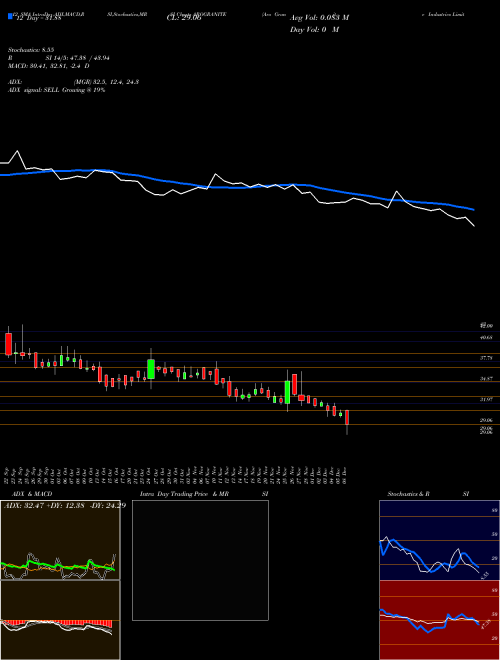Screen dimensions: 500x660
Task: Click the 'Avg Vol: 0.053 M' text
Action: 319,18
